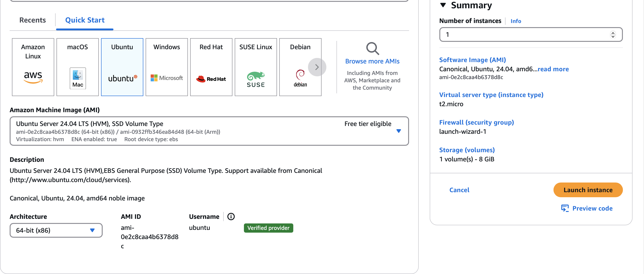Click the launch-wizard-1 security group text

463,132
